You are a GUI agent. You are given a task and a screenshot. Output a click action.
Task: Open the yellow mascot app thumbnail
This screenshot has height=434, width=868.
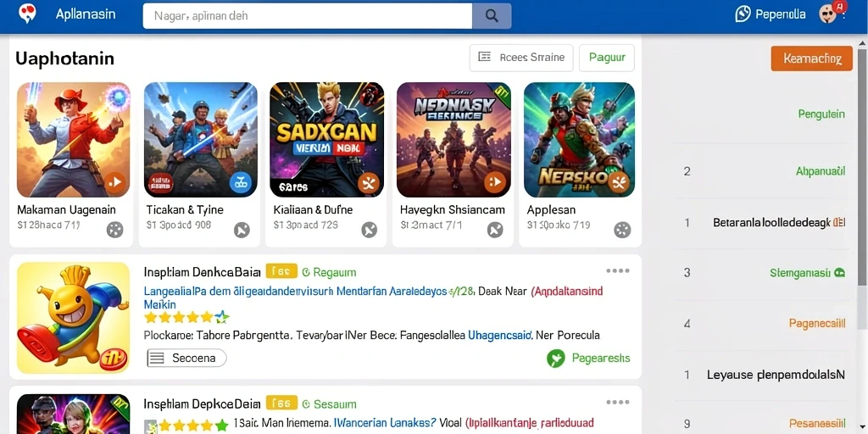73,318
